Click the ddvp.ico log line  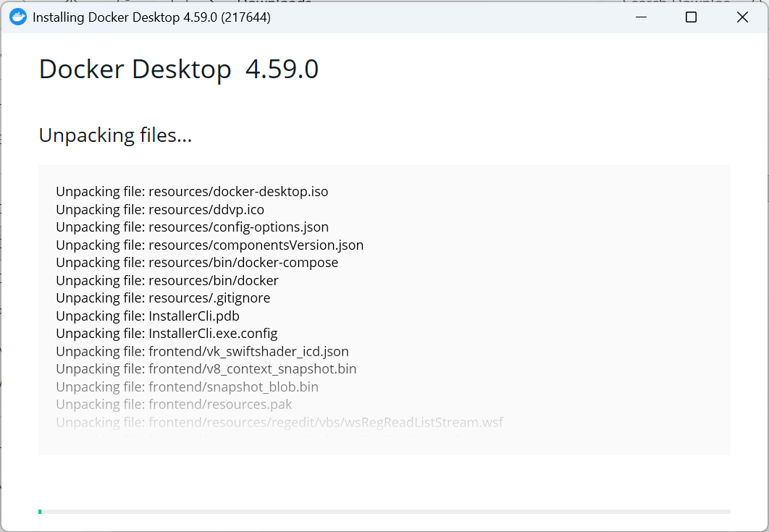click(x=159, y=209)
